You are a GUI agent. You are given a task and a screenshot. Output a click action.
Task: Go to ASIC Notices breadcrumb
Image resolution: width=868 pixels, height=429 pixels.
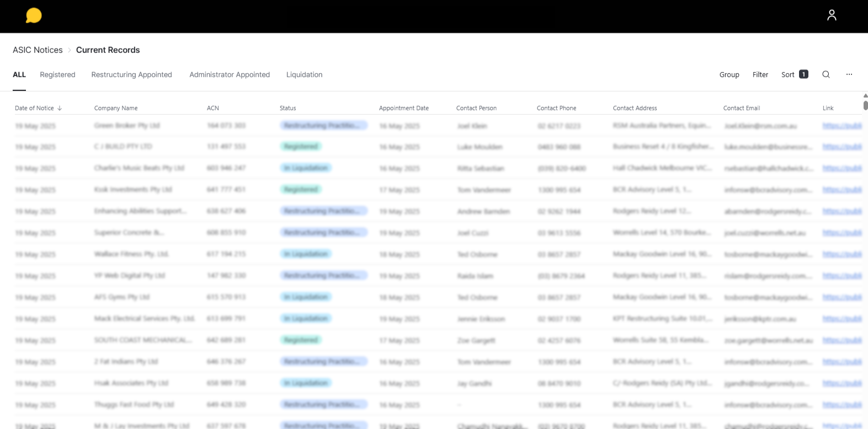[x=38, y=50]
